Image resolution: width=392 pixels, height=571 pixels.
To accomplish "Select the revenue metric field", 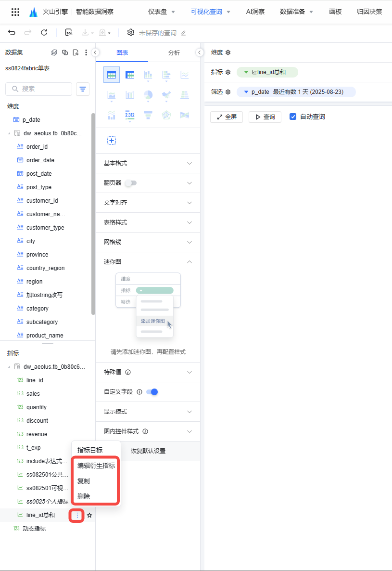I will (x=37, y=434).
